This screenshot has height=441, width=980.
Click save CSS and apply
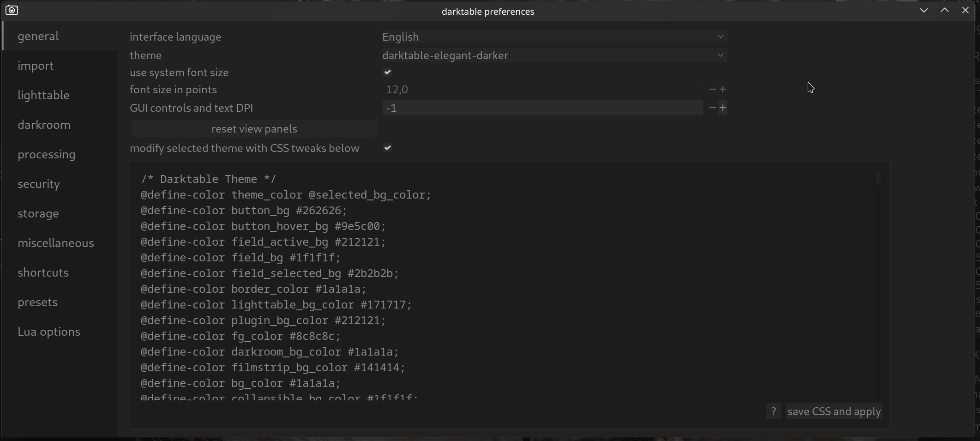834,411
